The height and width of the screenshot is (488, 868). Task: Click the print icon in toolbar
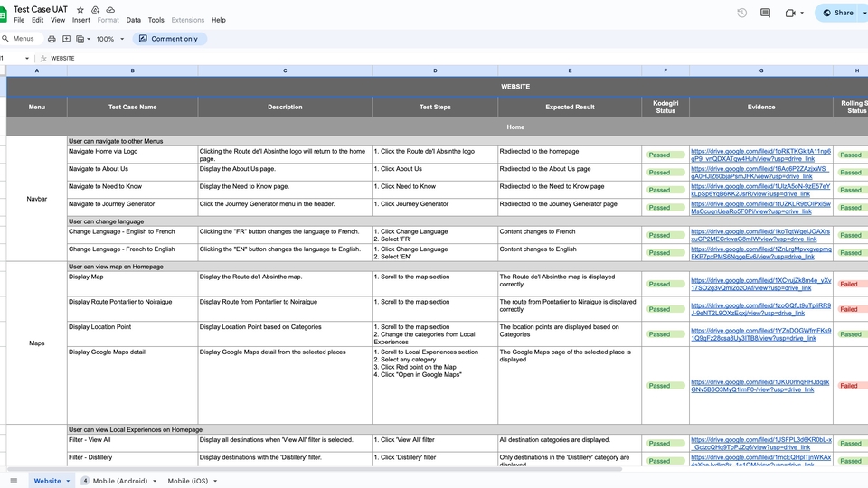click(52, 39)
